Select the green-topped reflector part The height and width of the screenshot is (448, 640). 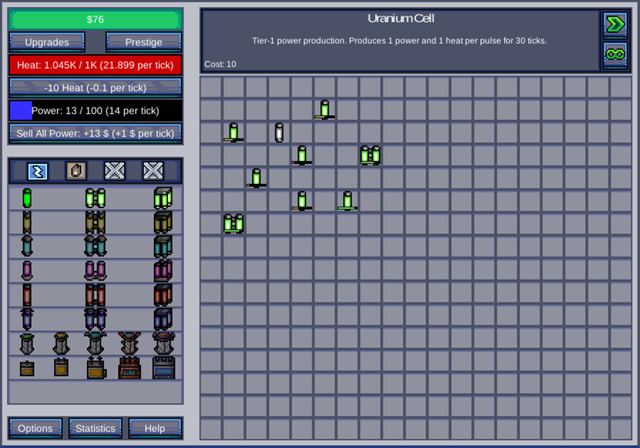pos(27,344)
